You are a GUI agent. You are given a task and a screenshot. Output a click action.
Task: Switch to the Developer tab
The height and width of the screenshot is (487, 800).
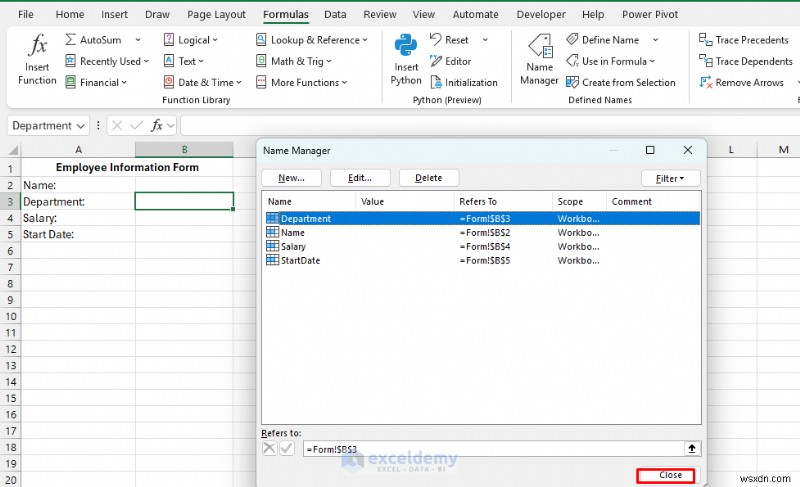click(x=541, y=14)
